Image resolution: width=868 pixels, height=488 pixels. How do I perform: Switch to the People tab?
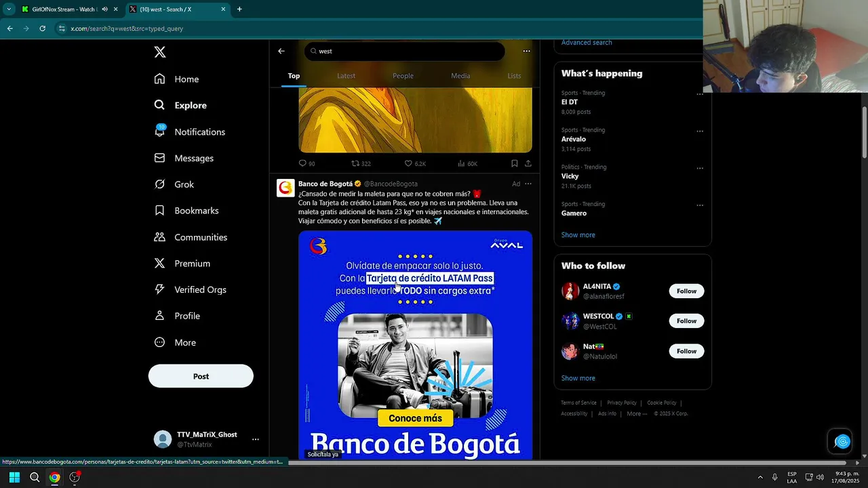tap(403, 76)
